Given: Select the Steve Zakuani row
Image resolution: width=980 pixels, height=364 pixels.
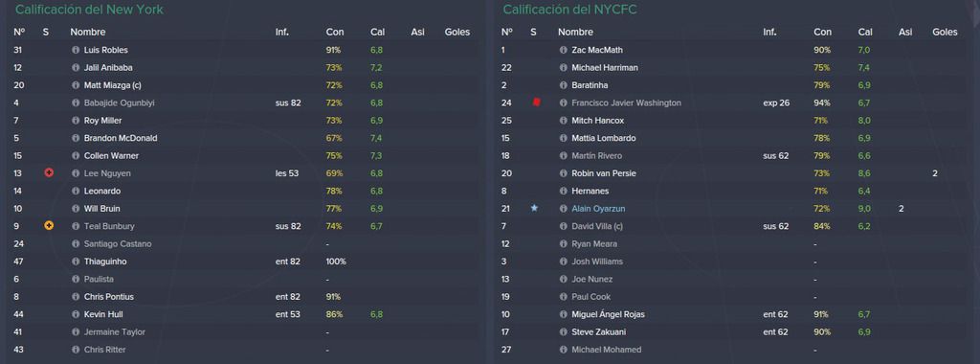Looking at the screenshot, I should point(732,332).
